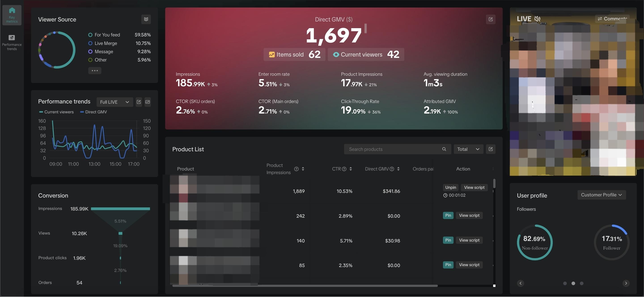Click the Product List horizontal scrollbar
Screen dimensions: 644x297
305,286
